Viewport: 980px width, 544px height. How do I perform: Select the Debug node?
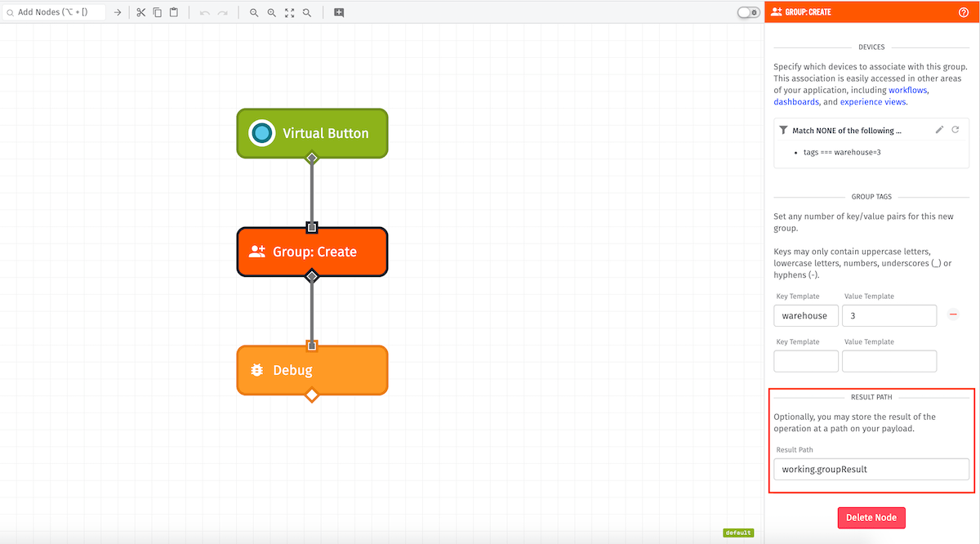(312, 370)
